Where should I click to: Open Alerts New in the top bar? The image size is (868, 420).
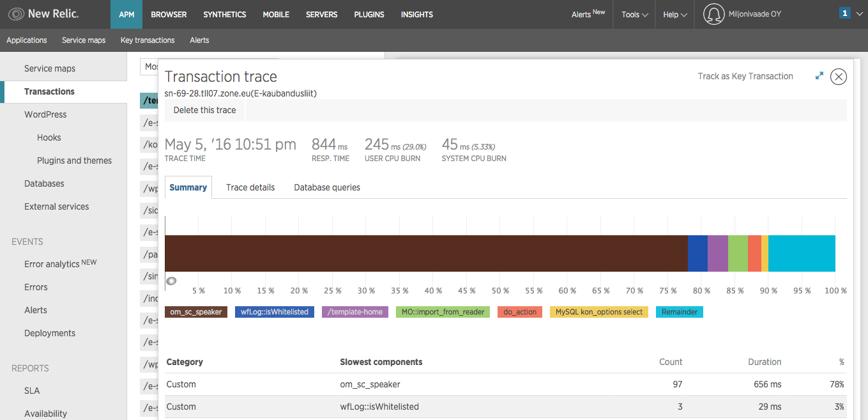point(588,14)
